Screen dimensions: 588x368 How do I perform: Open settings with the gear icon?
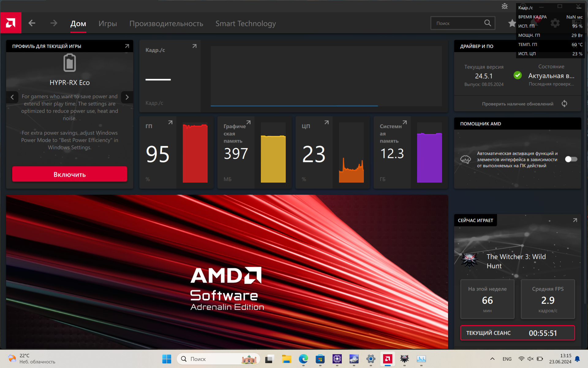tap(555, 23)
